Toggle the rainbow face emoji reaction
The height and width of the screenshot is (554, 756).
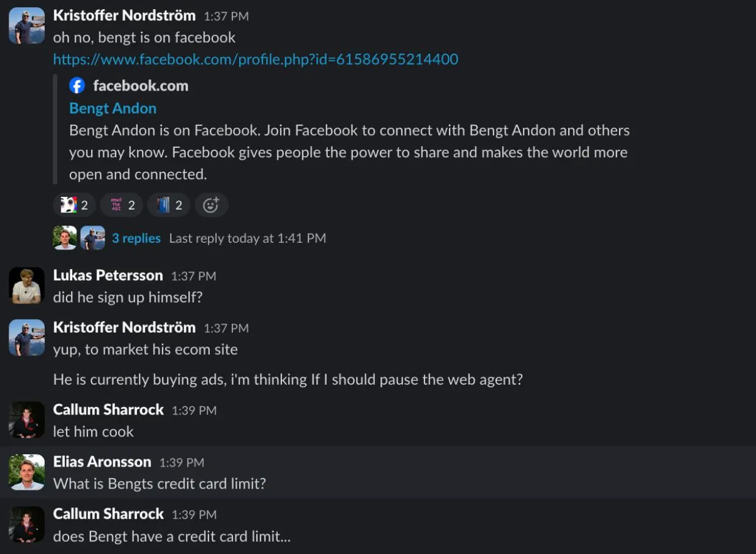[x=73, y=205]
